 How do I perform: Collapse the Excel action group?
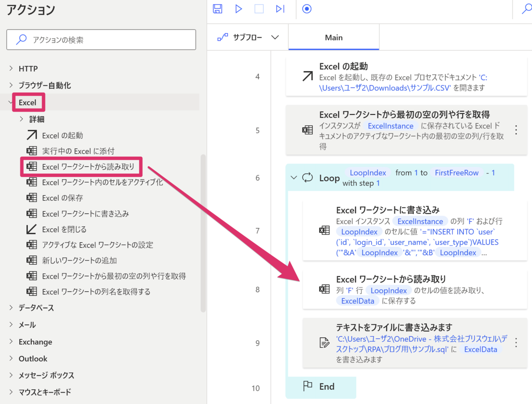click(12, 102)
